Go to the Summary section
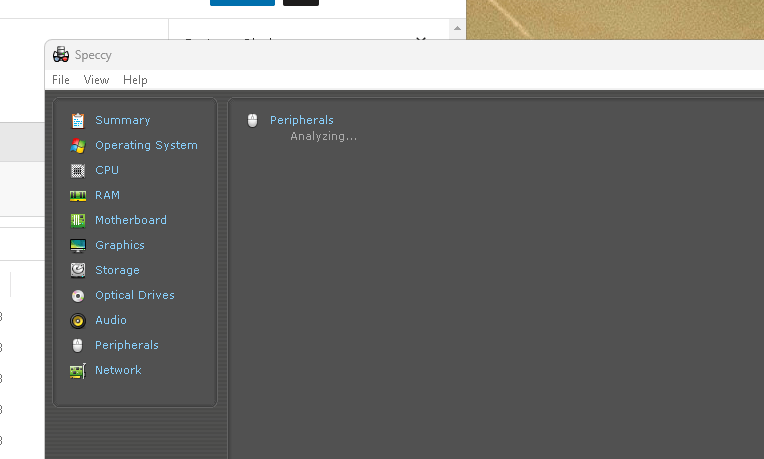The width and height of the screenshot is (764, 459). pos(123,120)
